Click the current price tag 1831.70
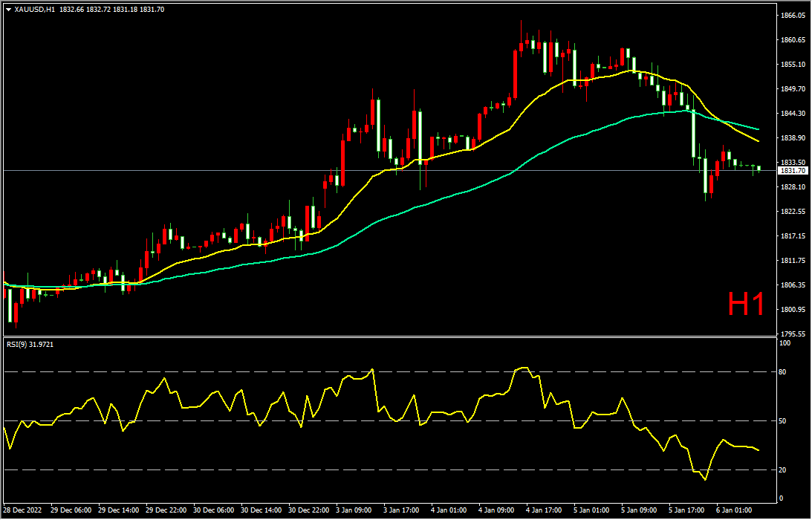 793,170
